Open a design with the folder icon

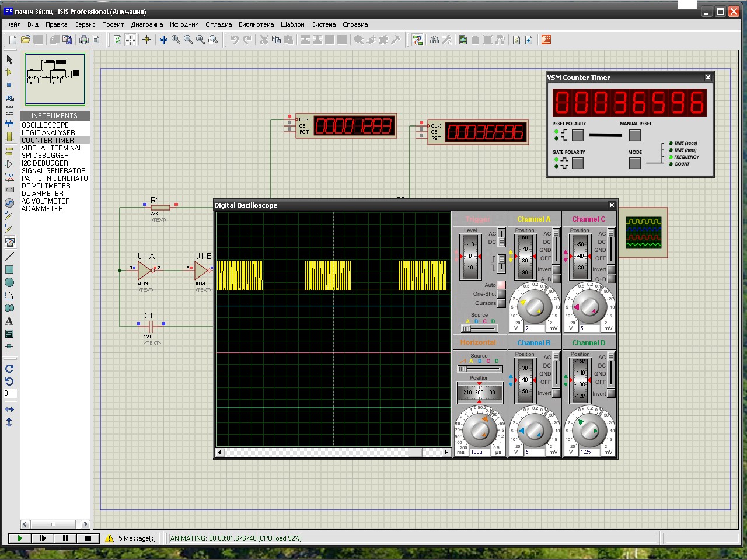tap(25, 40)
